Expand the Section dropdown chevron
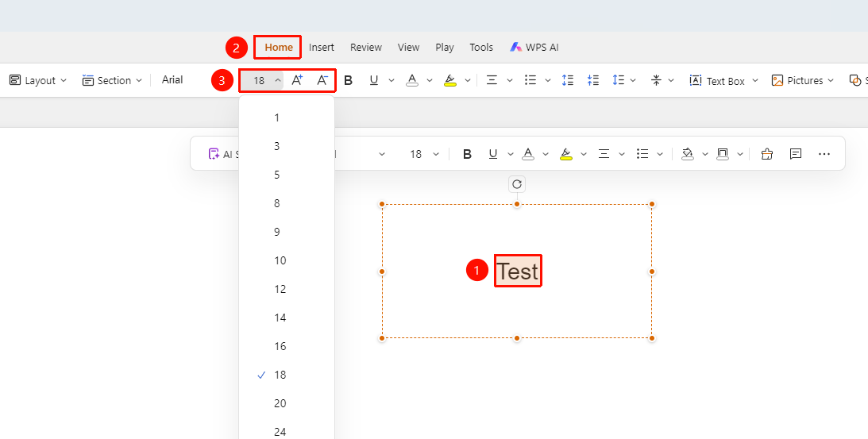The image size is (868, 439). 139,81
